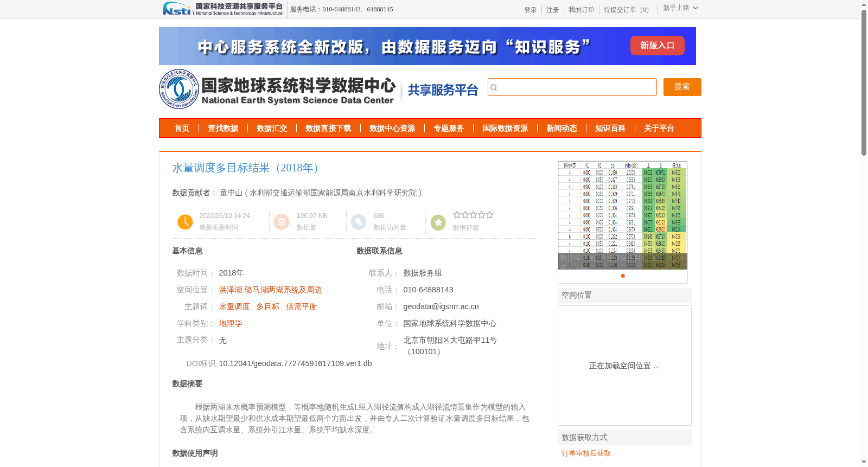Click the 多目标 keyword link
Image resolution: width=868 pixels, height=467 pixels.
(268, 307)
